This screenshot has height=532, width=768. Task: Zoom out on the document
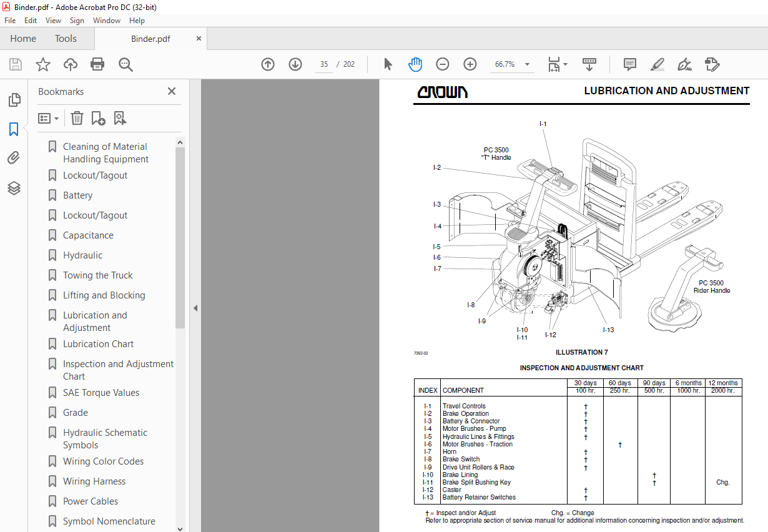point(443,64)
